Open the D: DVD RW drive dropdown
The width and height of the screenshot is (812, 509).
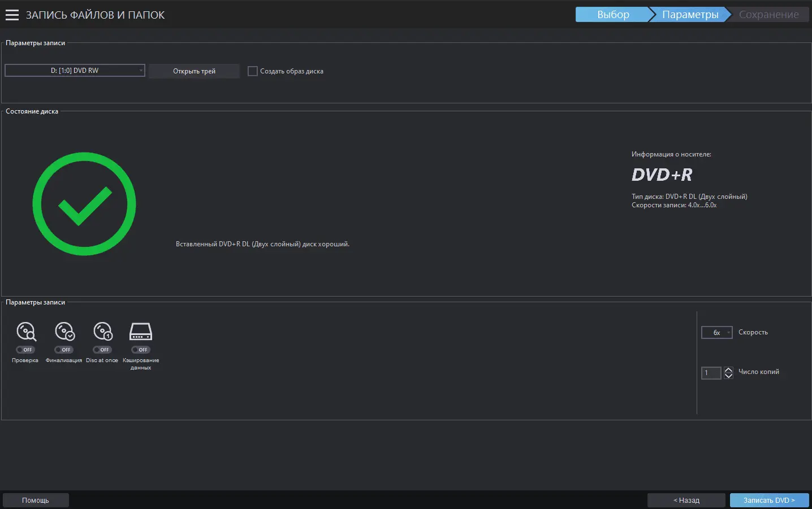[75, 71]
